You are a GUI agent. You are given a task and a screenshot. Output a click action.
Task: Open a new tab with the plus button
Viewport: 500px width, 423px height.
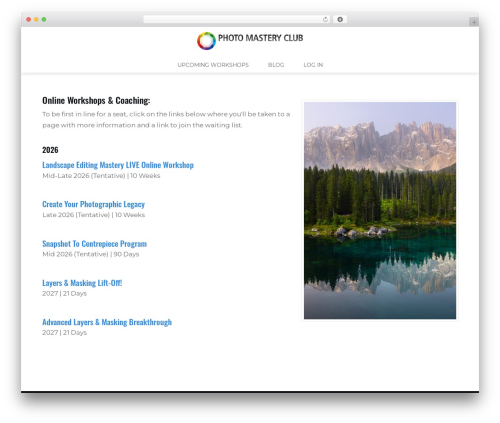(474, 22)
